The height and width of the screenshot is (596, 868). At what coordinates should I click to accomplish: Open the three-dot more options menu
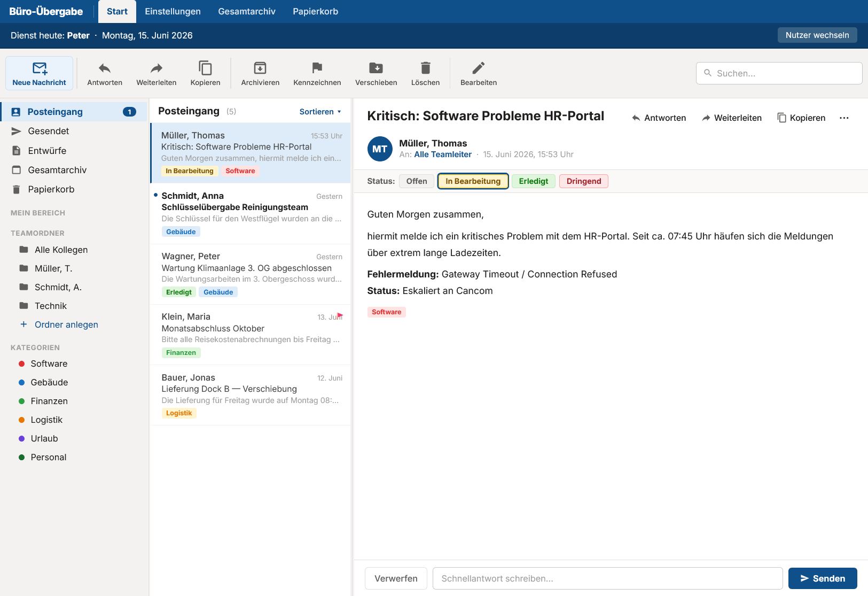pyautogui.click(x=844, y=118)
